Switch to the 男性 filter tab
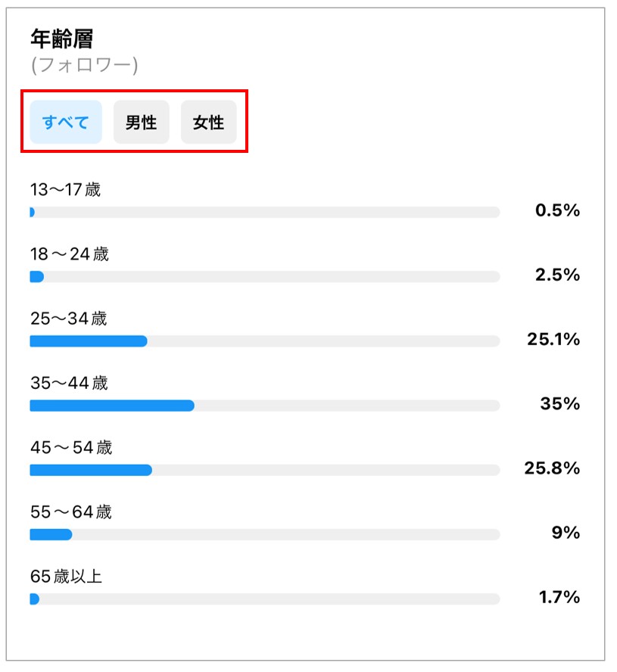Image resolution: width=617 pixels, height=672 pixels. pos(141,122)
